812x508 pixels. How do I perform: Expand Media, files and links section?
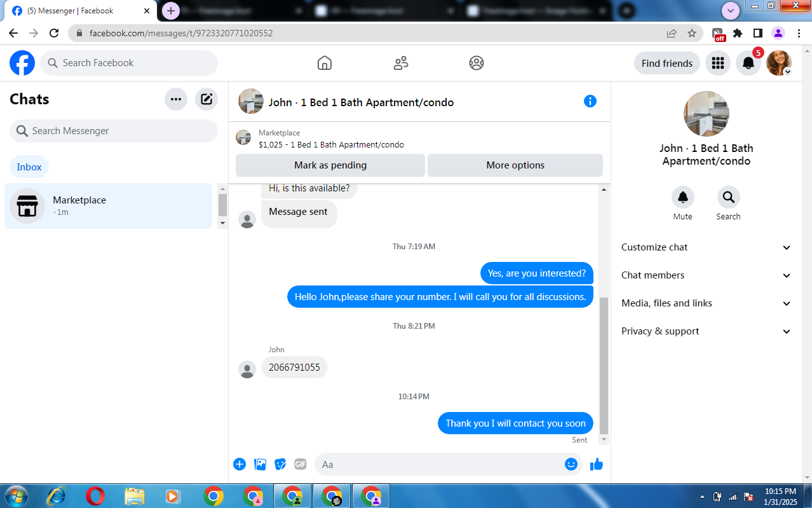[x=706, y=303]
